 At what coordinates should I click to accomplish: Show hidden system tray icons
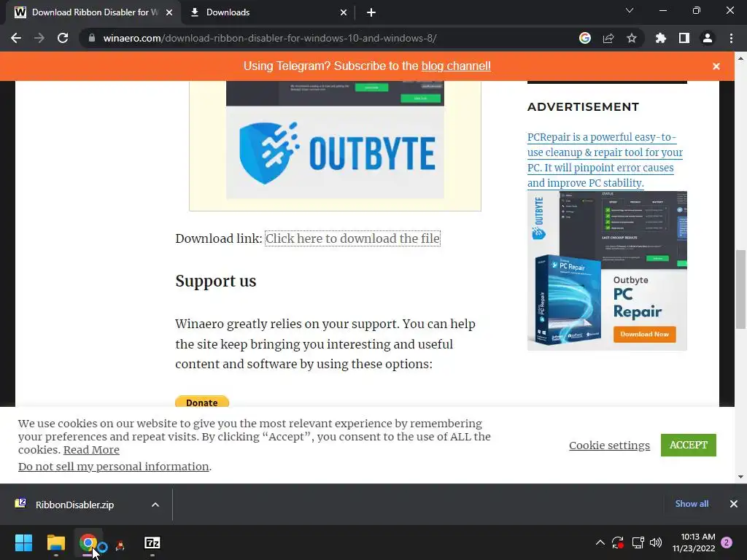pos(600,542)
